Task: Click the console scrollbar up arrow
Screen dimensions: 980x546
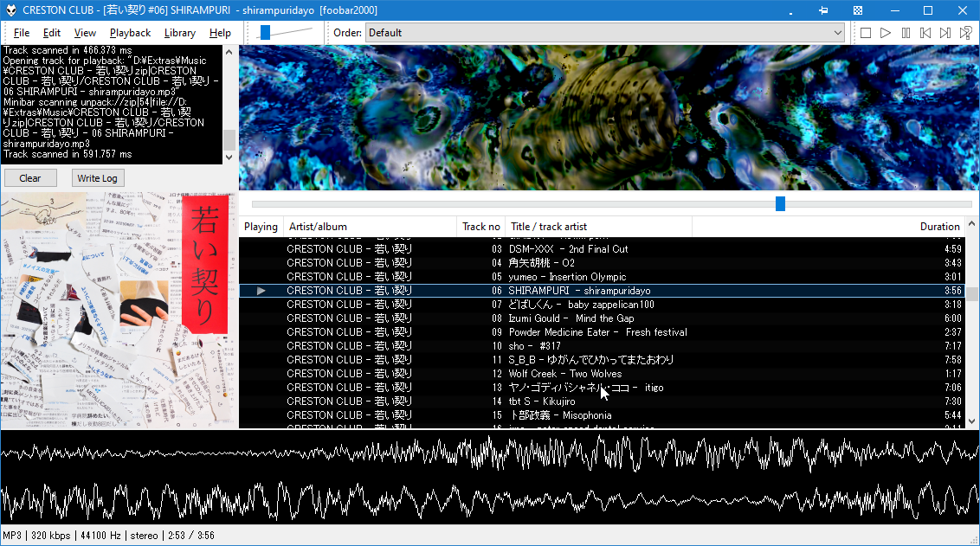Action: 229,52
